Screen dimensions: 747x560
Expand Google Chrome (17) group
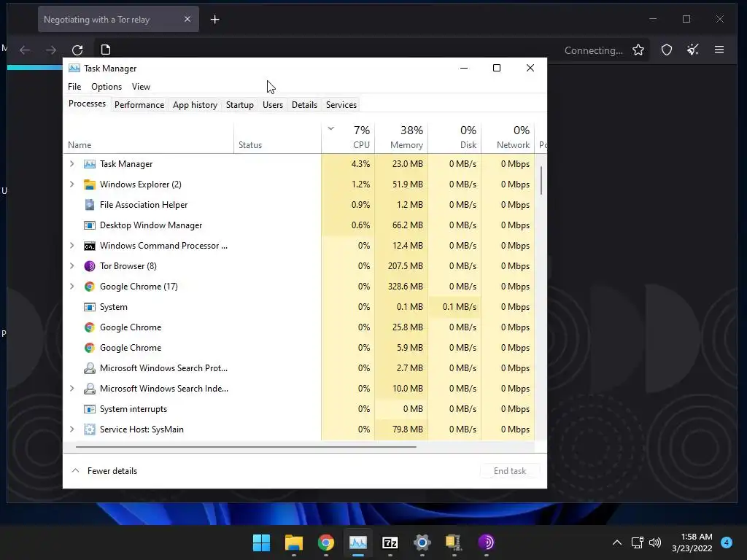pos(72,287)
